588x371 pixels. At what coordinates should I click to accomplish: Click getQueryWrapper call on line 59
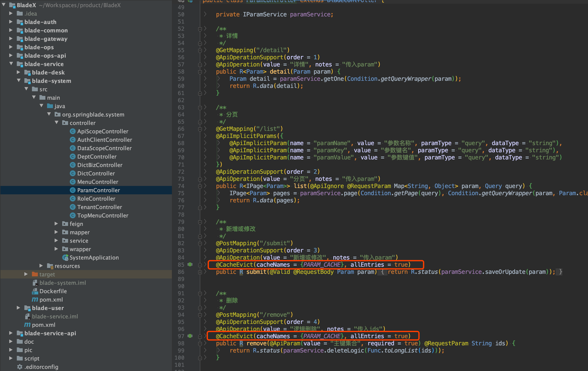(406, 79)
